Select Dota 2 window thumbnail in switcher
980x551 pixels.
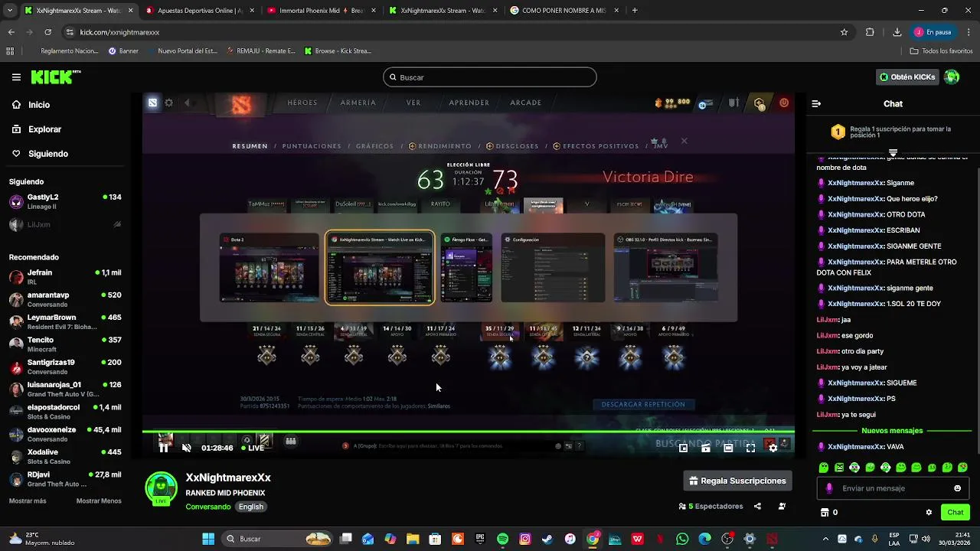point(269,268)
